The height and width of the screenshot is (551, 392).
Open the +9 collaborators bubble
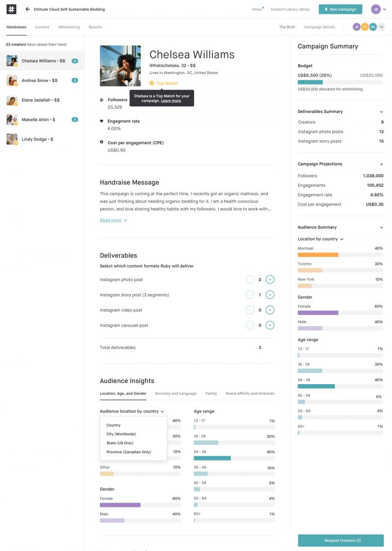tap(381, 27)
